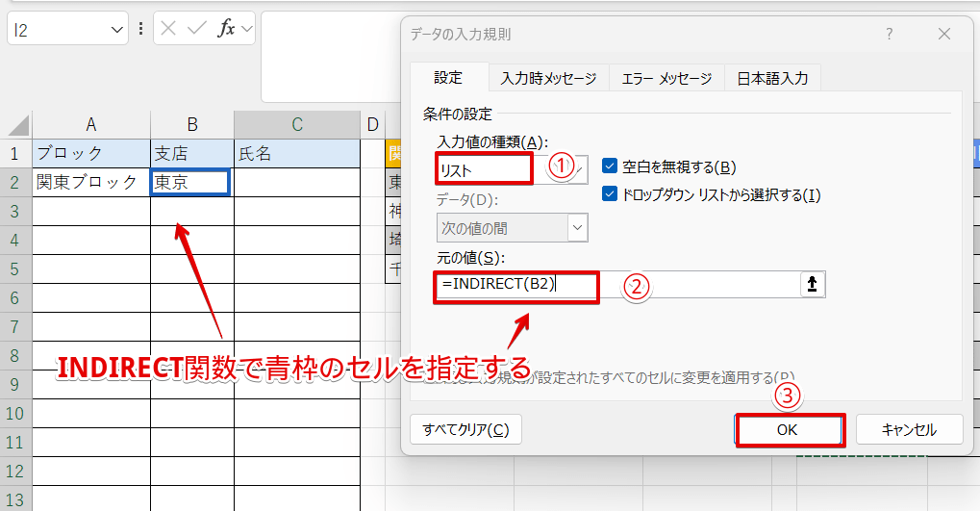Select column A header
Screen dimensions: 980x511
tap(91, 124)
